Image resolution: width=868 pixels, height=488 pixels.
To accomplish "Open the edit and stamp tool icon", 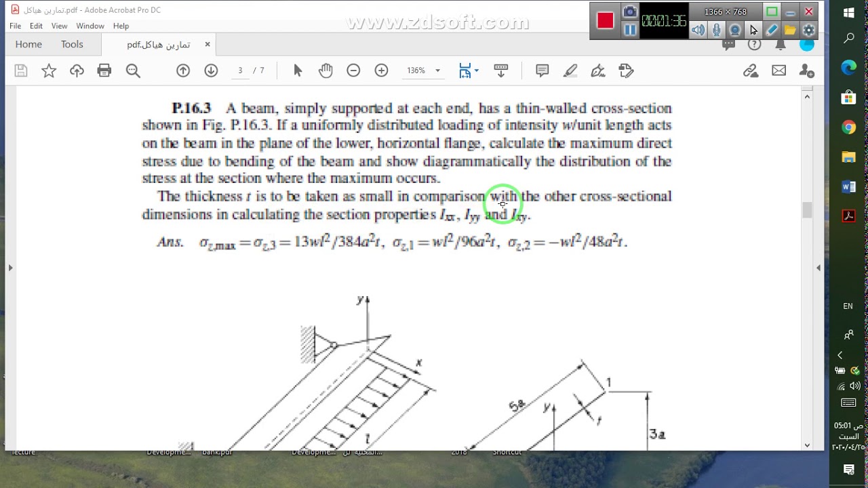I will tap(626, 70).
